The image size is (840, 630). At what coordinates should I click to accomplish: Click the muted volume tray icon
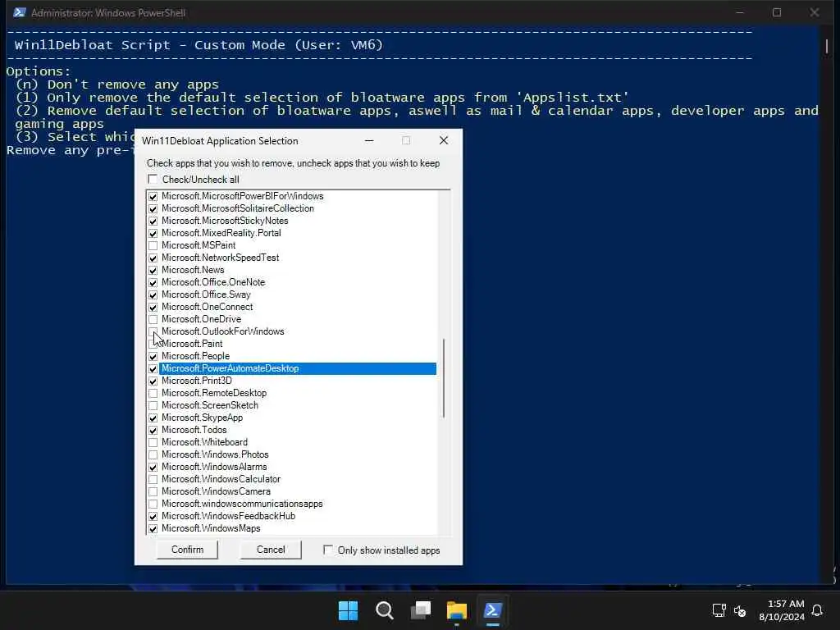pos(740,610)
